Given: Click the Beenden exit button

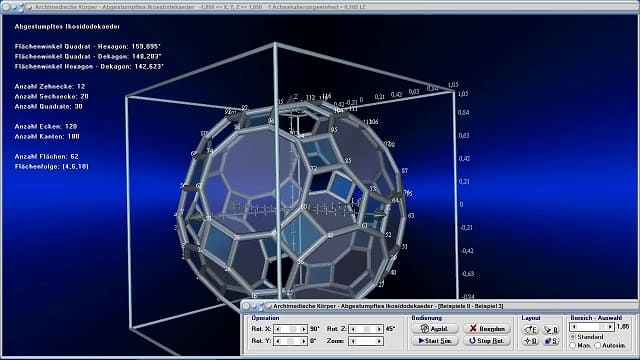Looking at the screenshot, I should pyautogui.click(x=487, y=329).
